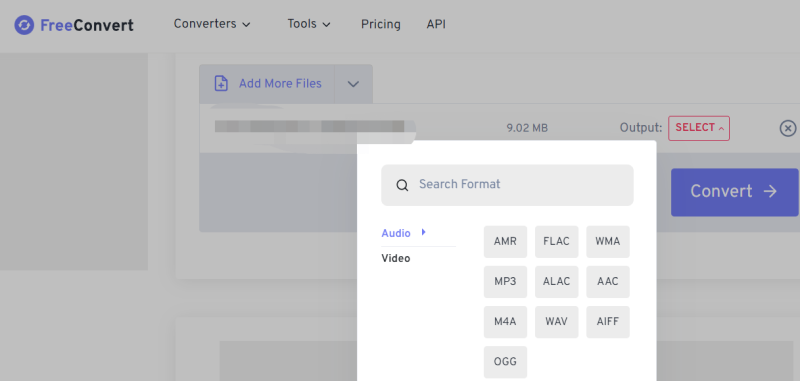Click the arrow icon on the Convert button

pyautogui.click(x=770, y=191)
